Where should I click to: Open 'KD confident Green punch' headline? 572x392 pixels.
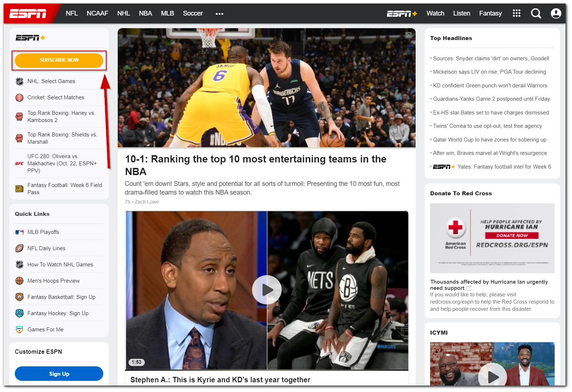[490, 86]
